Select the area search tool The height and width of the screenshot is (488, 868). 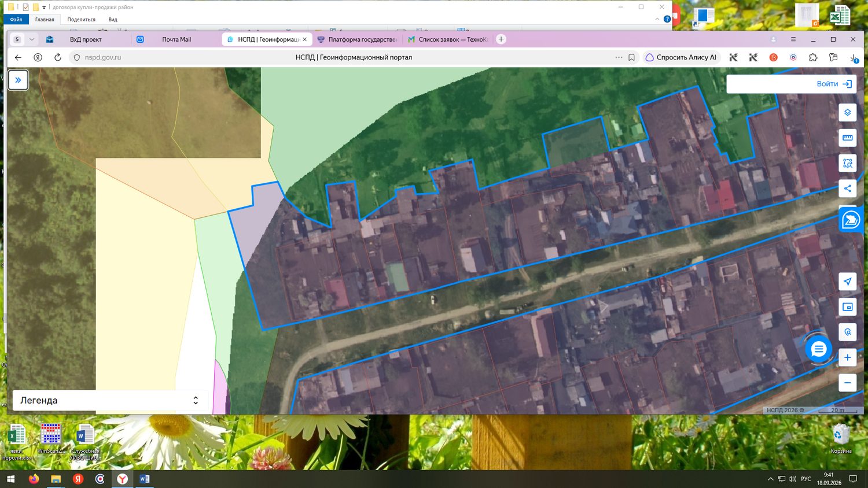(847, 163)
